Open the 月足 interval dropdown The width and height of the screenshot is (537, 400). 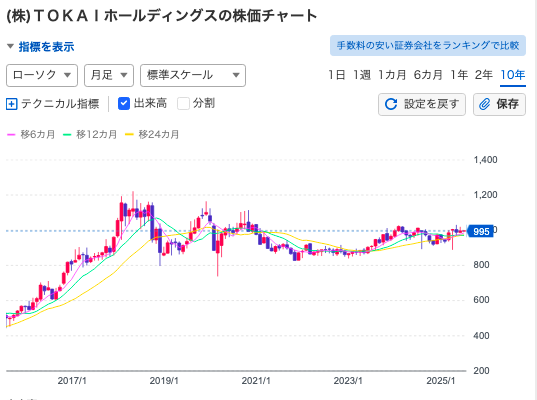pos(109,75)
